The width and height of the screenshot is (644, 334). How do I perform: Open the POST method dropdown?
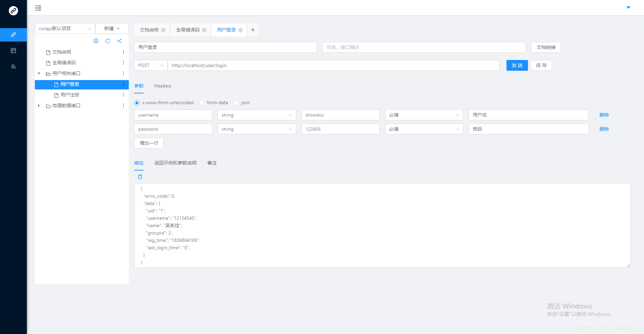(x=150, y=65)
